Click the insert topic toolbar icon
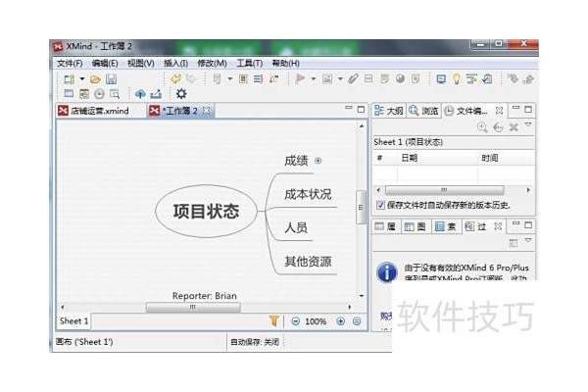Screen dimensions: 588x392 click(x=218, y=78)
